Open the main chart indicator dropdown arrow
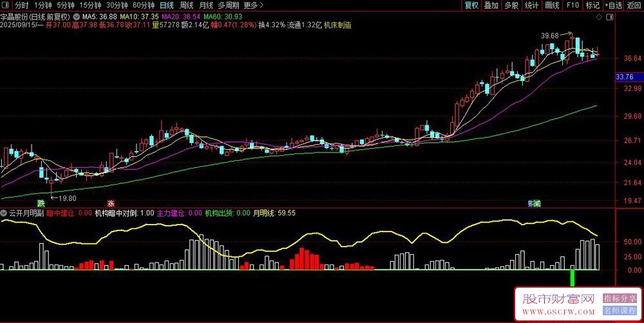644x323 pixels. (77, 17)
